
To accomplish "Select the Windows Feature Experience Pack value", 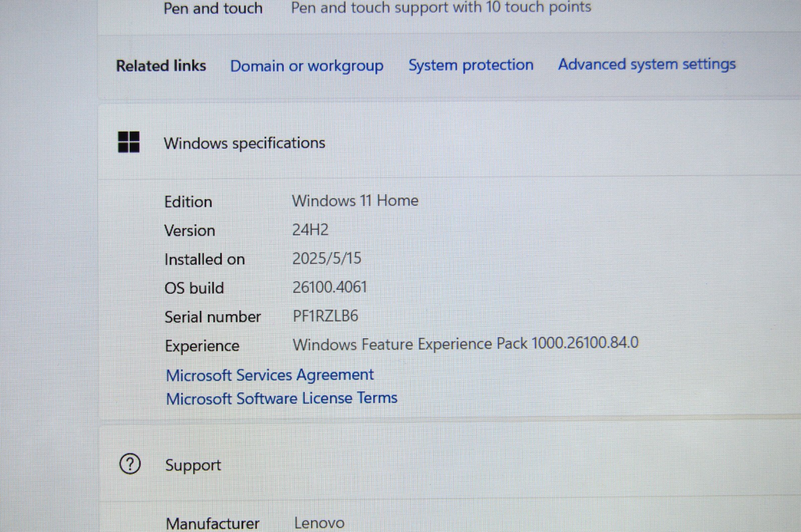I will pyautogui.click(x=466, y=344).
